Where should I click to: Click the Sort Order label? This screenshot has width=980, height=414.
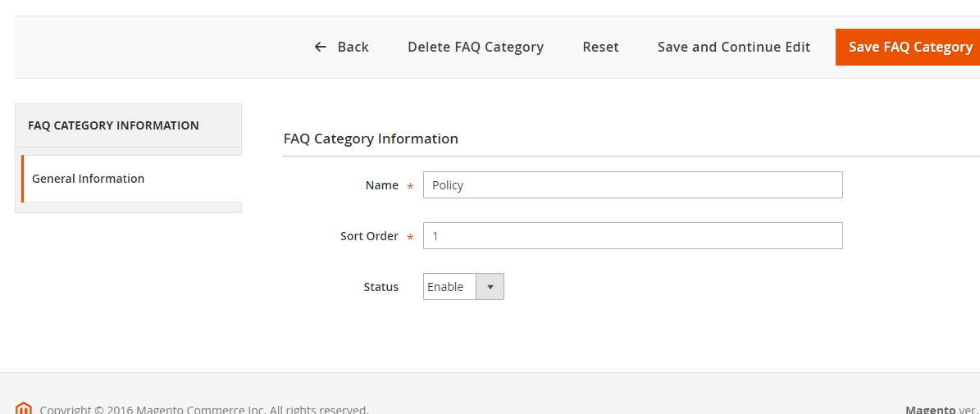[x=369, y=236]
